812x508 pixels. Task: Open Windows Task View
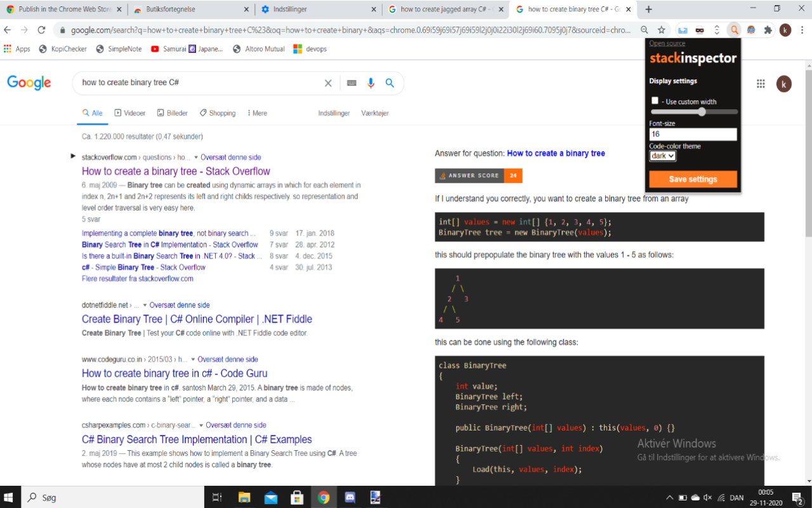pos(216,497)
